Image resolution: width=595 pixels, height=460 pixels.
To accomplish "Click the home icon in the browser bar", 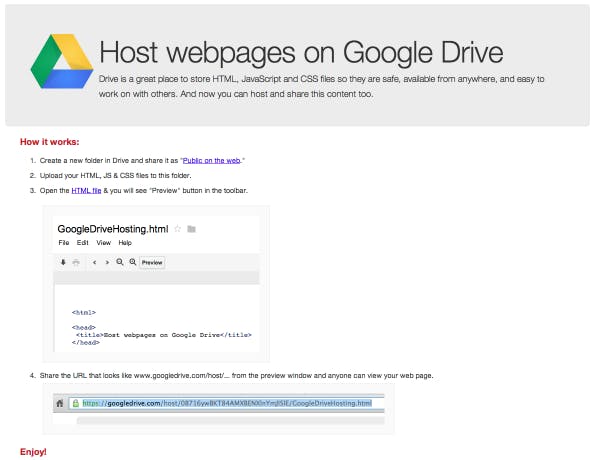I will click(60, 403).
